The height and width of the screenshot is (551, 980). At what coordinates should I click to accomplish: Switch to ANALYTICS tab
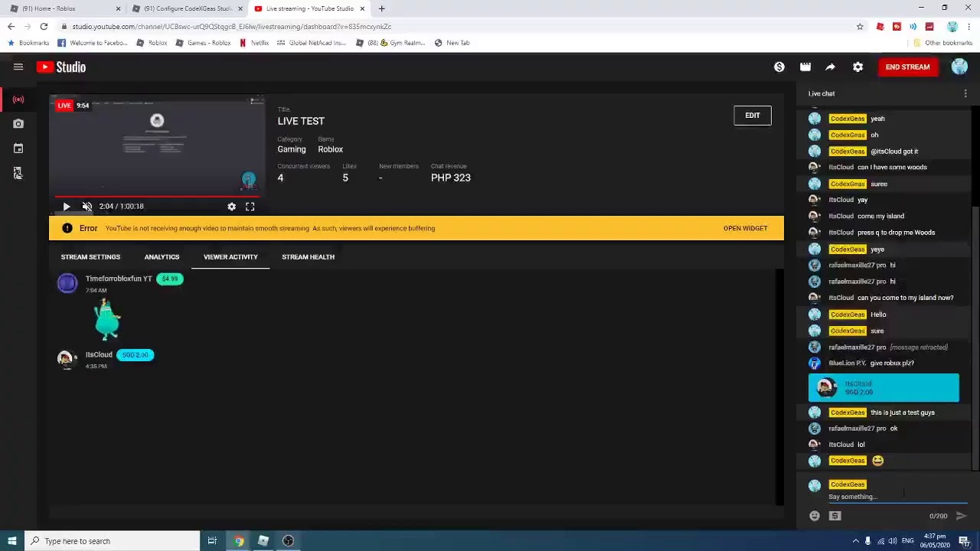(162, 257)
